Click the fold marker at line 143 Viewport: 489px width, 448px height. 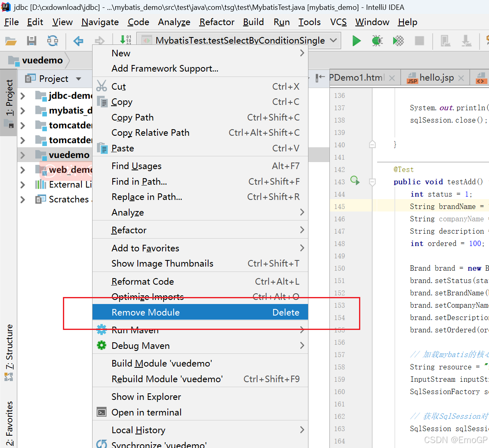pos(372,182)
